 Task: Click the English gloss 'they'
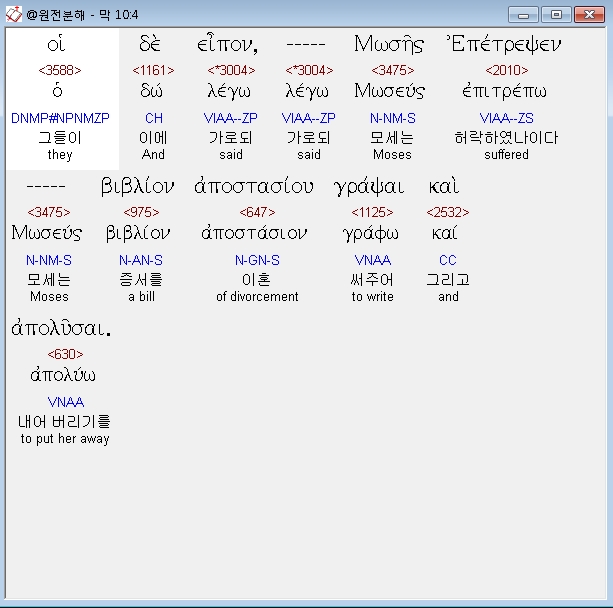60,155
